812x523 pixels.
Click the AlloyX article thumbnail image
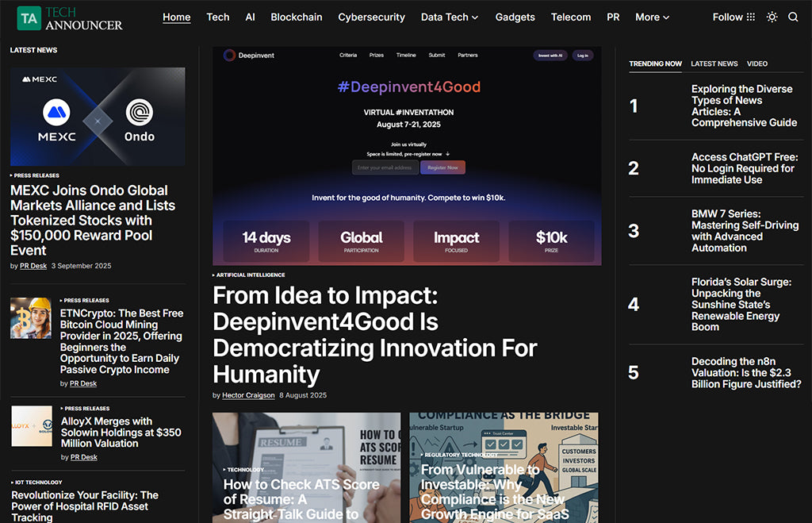click(x=31, y=426)
